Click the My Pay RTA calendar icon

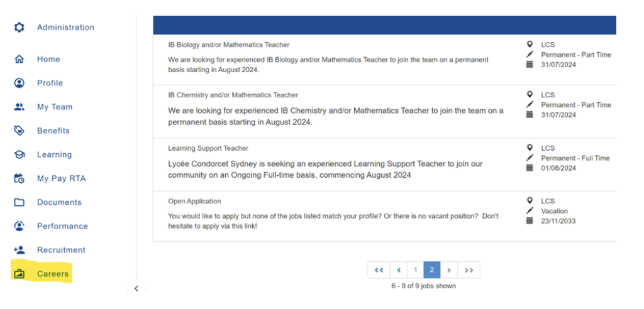19,178
